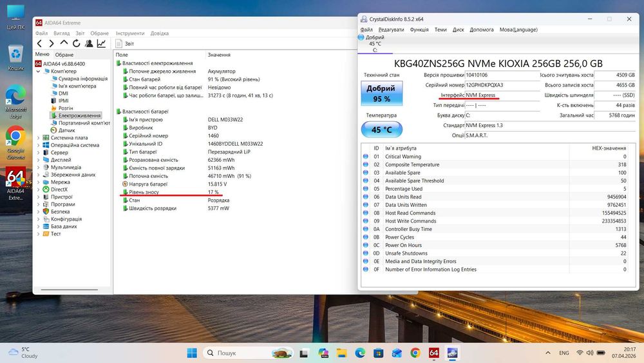The width and height of the screenshot is (644, 363).
Task: Click the Windows Start button
Action: pos(192,353)
